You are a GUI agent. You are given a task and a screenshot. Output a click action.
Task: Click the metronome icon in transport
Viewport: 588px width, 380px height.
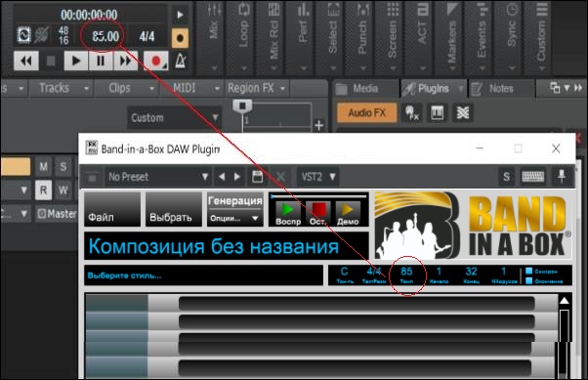pos(181,61)
